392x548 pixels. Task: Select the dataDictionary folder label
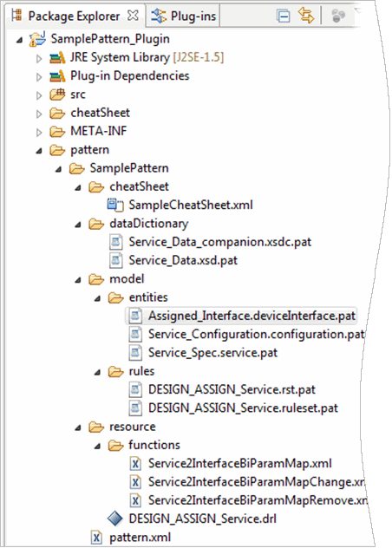(x=149, y=224)
